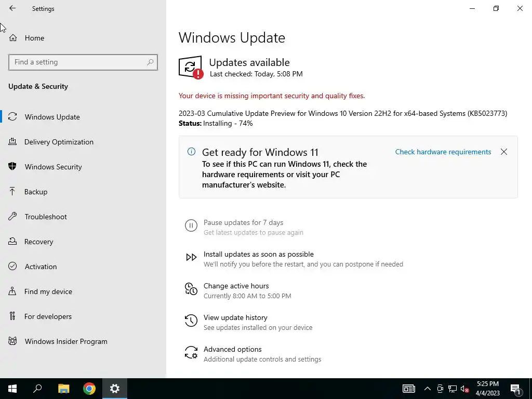
Task: Click the pause icon for updates
Action: click(x=191, y=225)
